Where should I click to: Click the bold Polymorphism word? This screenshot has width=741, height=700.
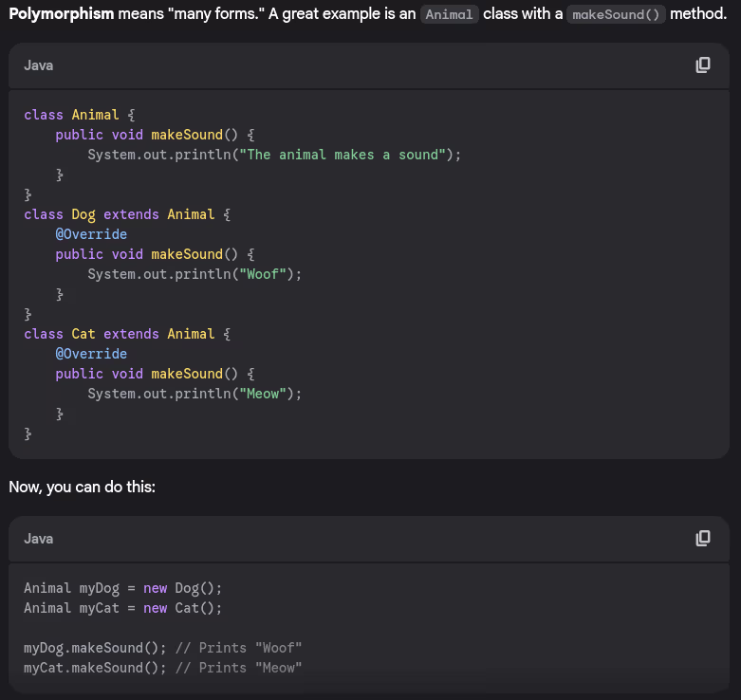pos(61,15)
